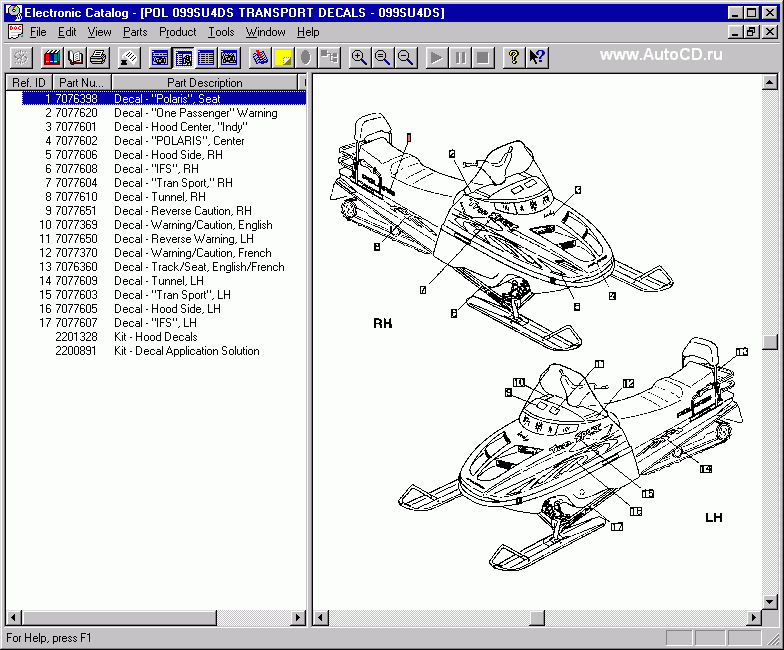Select row Decal - "Tran Sport", LH
Viewport: 784px width, 650px height.
pyautogui.click(x=164, y=294)
